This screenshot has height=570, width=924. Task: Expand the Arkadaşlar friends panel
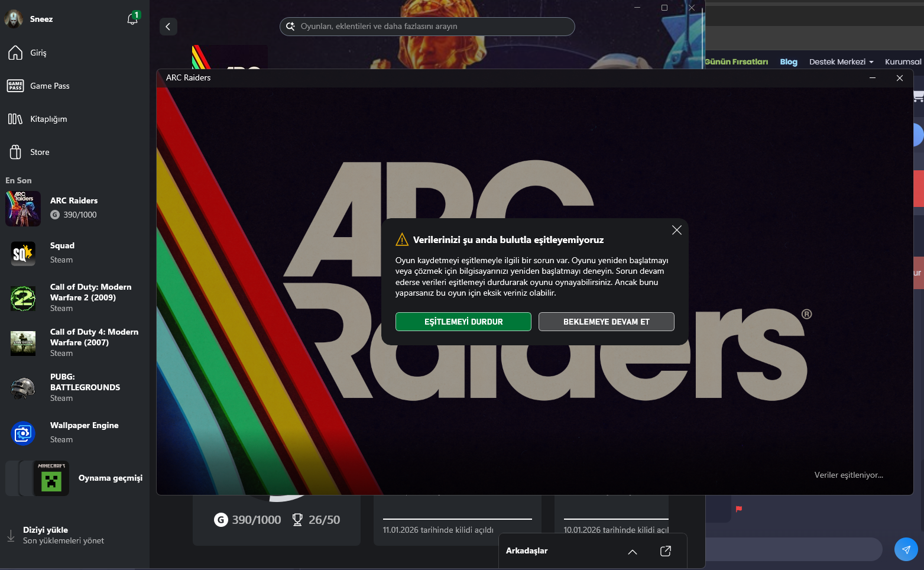pos(633,551)
